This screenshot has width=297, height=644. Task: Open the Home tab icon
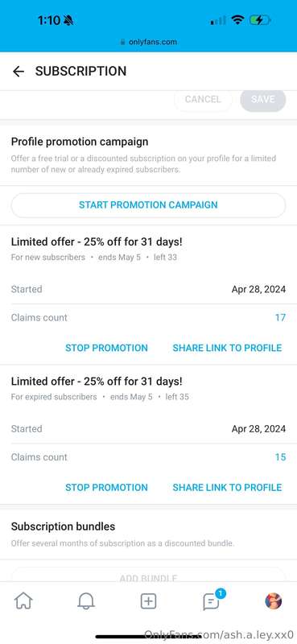click(23, 601)
